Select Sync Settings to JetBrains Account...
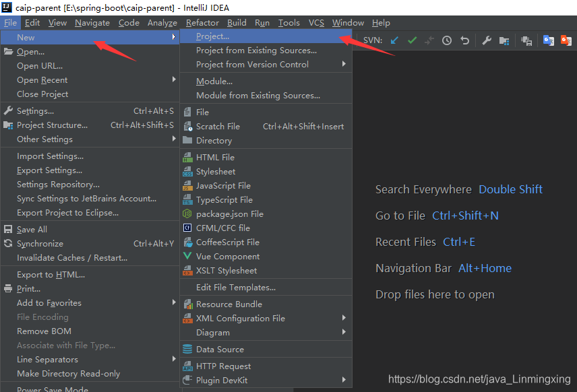Image resolution: width=577 pixels, height=392 pixels. [90, 199]
